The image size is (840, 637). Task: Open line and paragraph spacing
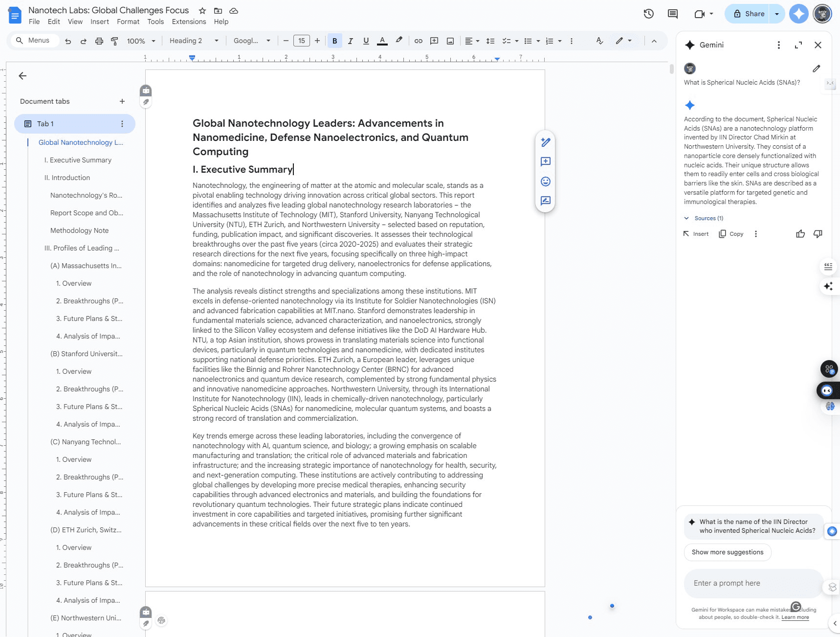(x=490, y=41)
